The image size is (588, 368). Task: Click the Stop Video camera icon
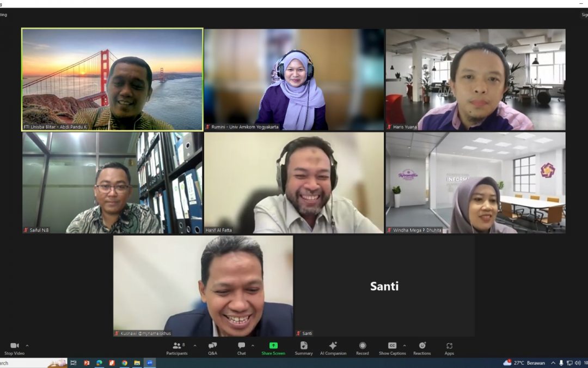[x=15, y=346]
